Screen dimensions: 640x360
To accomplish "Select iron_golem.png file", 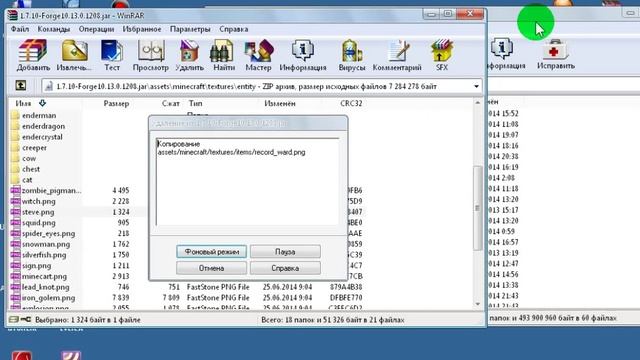I will (x=43, y=298).
